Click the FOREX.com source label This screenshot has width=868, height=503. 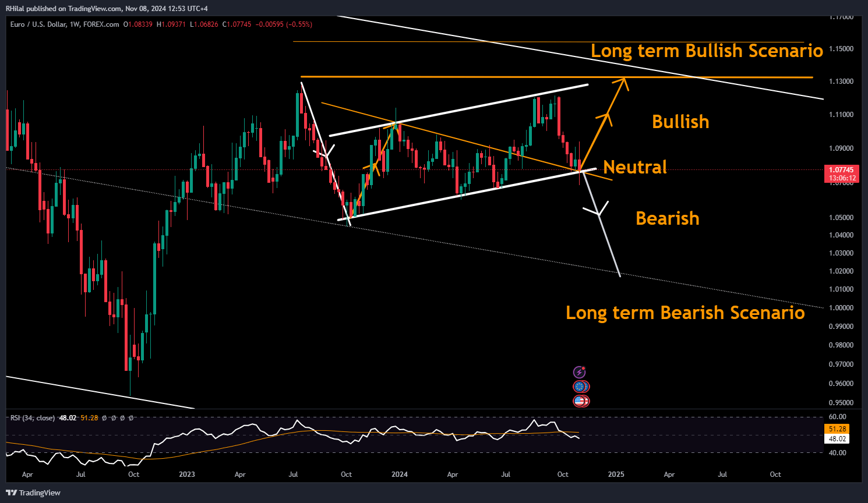click(101, 24)
